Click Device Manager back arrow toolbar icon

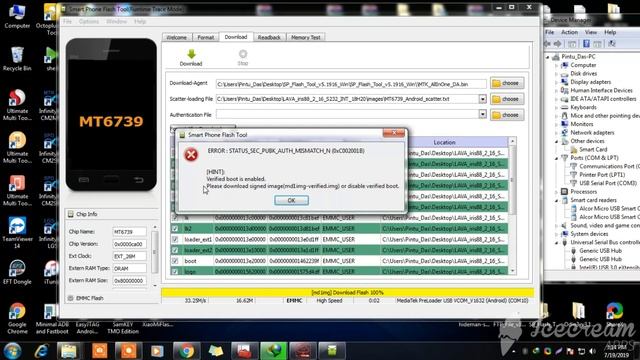[548, 44]
